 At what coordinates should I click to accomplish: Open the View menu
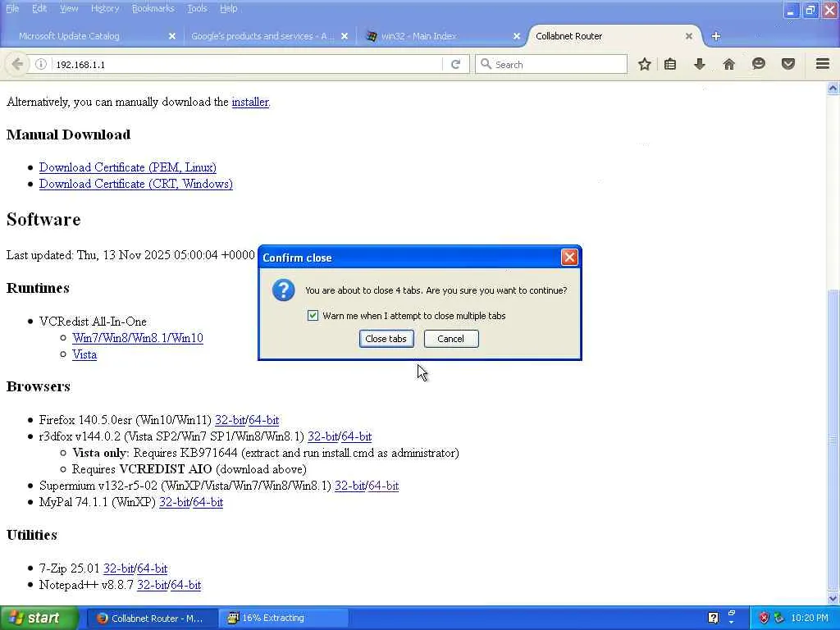tap(69, 8)
